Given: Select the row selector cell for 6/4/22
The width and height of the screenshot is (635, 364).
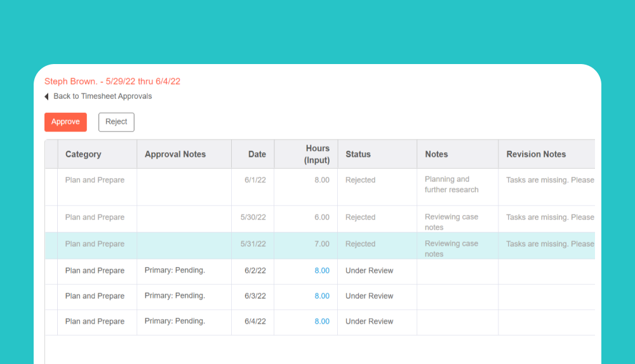Looking at the screenshot, I should 51,322.
